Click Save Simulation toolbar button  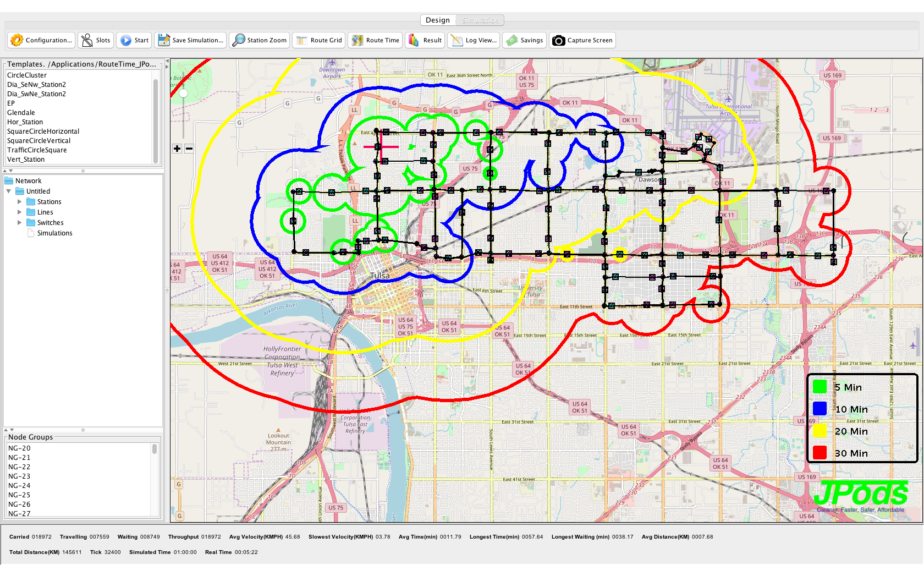coord(190,40)
